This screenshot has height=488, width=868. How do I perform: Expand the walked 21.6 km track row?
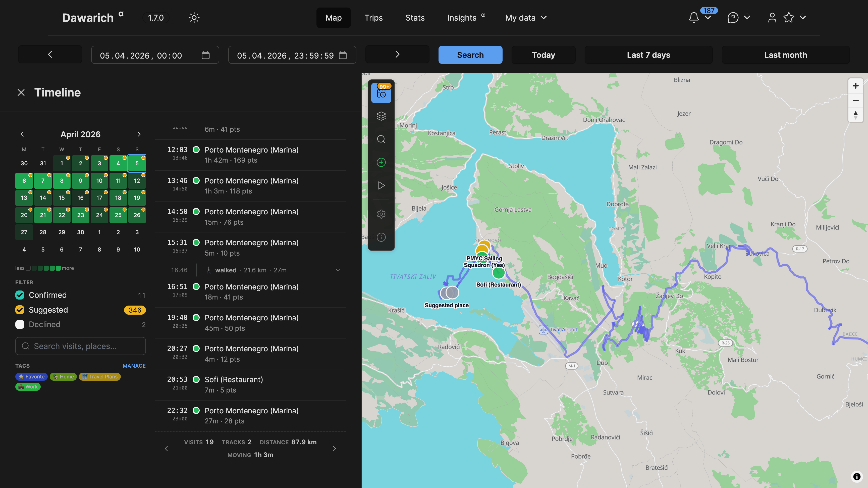click(338, 270)
